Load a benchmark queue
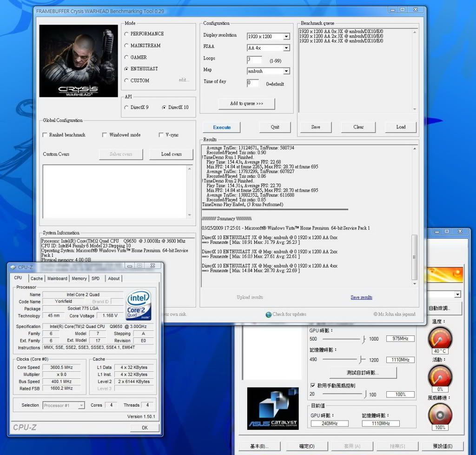Screen dimensions: 476x455 (x=401, y=127)
